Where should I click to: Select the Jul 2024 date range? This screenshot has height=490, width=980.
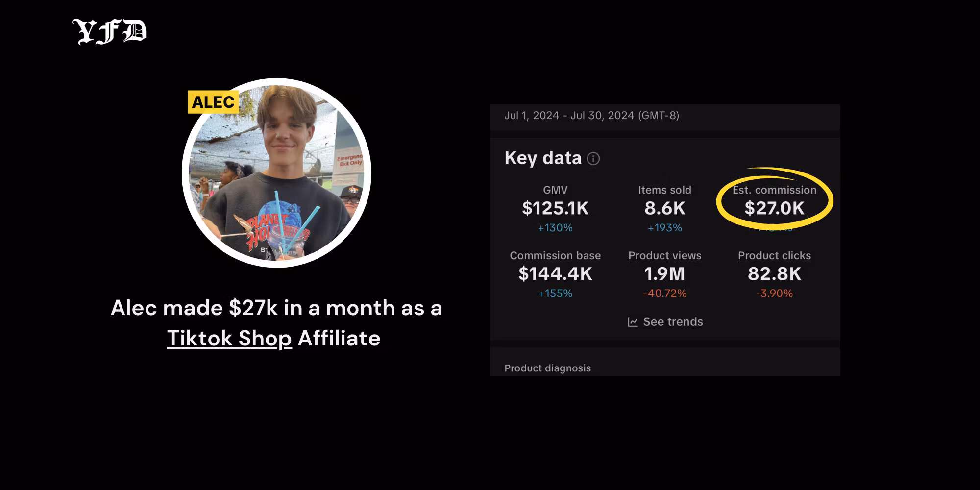(x=591, y=116)
